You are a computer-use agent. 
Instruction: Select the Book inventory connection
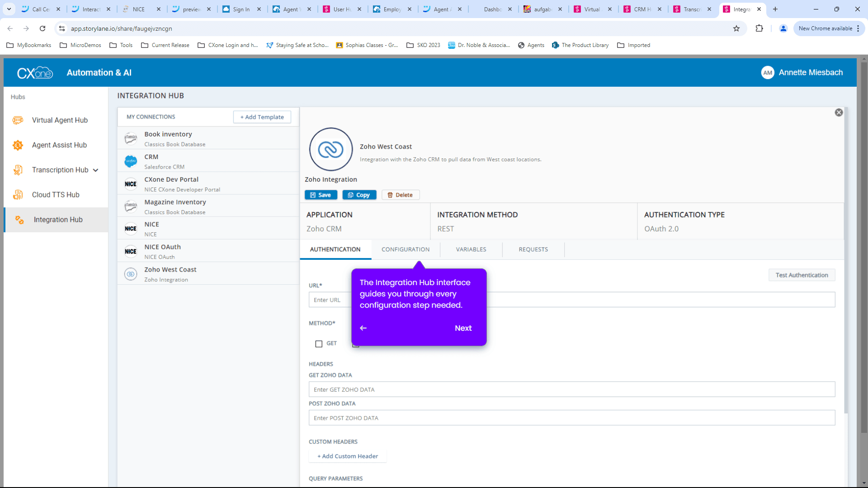coord(208,138)
